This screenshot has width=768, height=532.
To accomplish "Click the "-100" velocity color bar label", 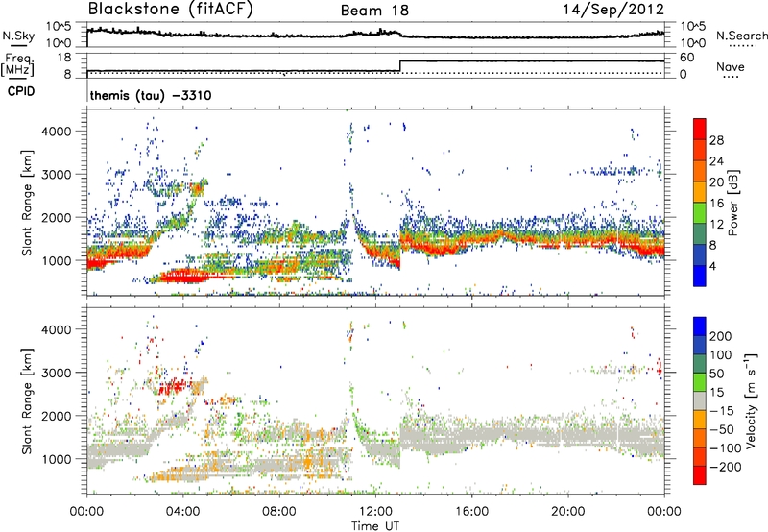I will 726,448.
